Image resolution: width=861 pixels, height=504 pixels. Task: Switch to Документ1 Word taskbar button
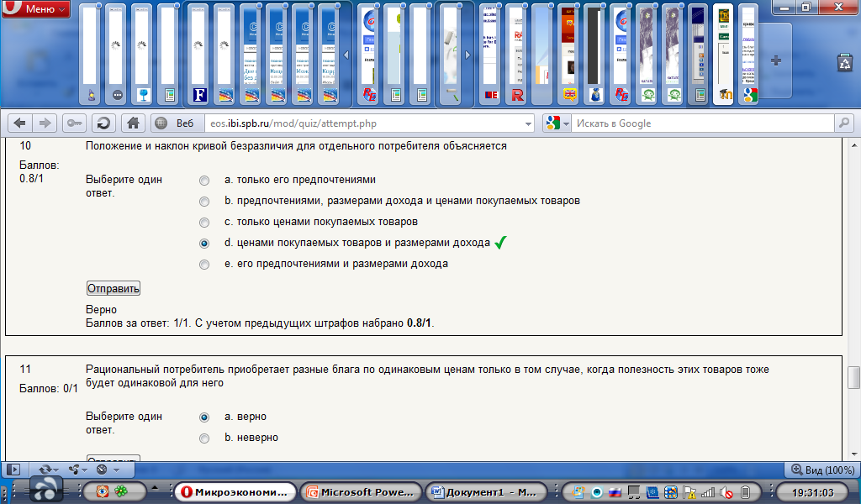tap(487, 492)
